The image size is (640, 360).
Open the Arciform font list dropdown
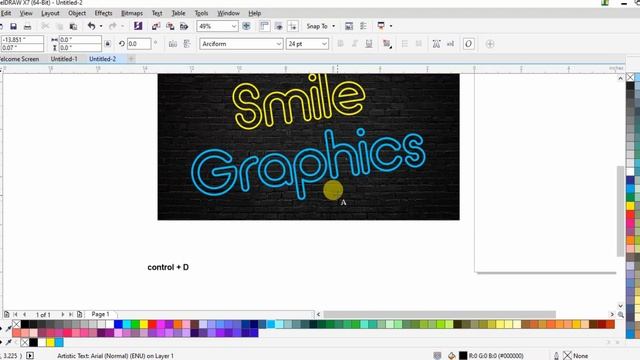[x=279, y=44]
